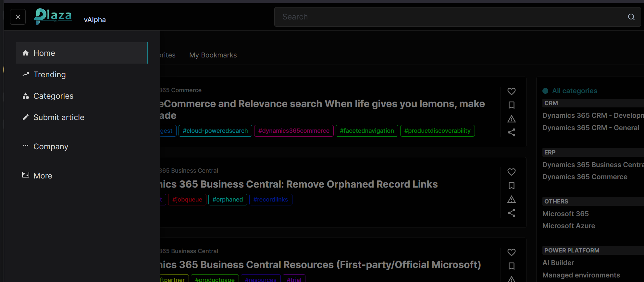Filter by Microsoft 365 category
Image resolution: width=644 pixels, height=282 pixels.
(565, 214)
